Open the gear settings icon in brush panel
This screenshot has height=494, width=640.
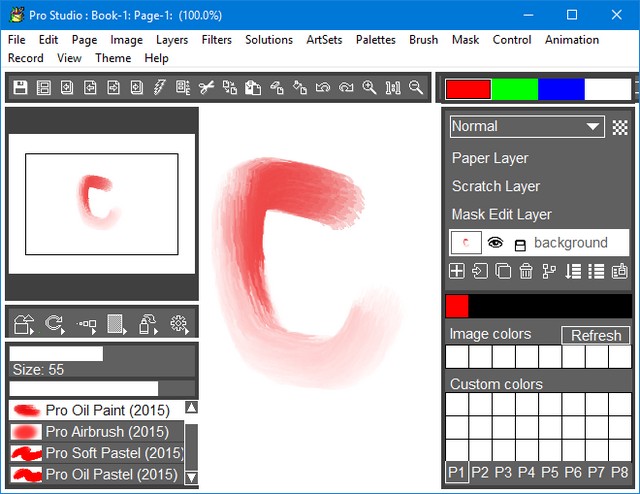tap(179, 323)
